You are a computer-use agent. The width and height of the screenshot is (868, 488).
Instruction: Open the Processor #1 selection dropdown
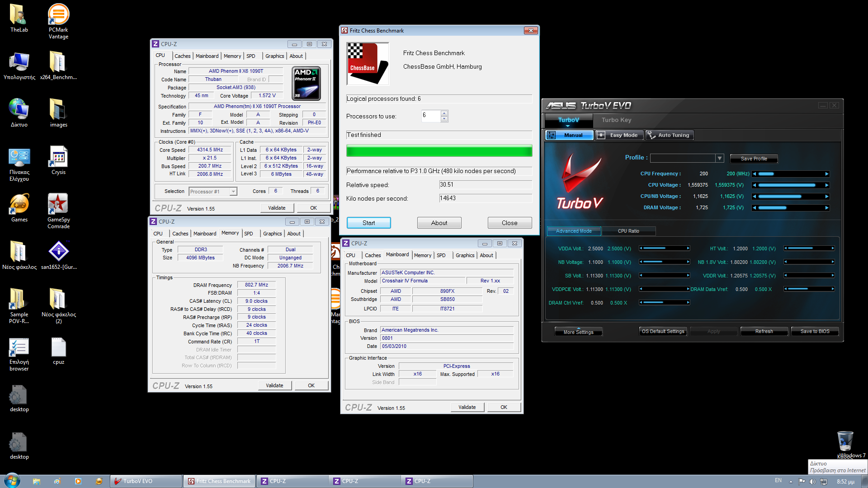pos(233,192)
